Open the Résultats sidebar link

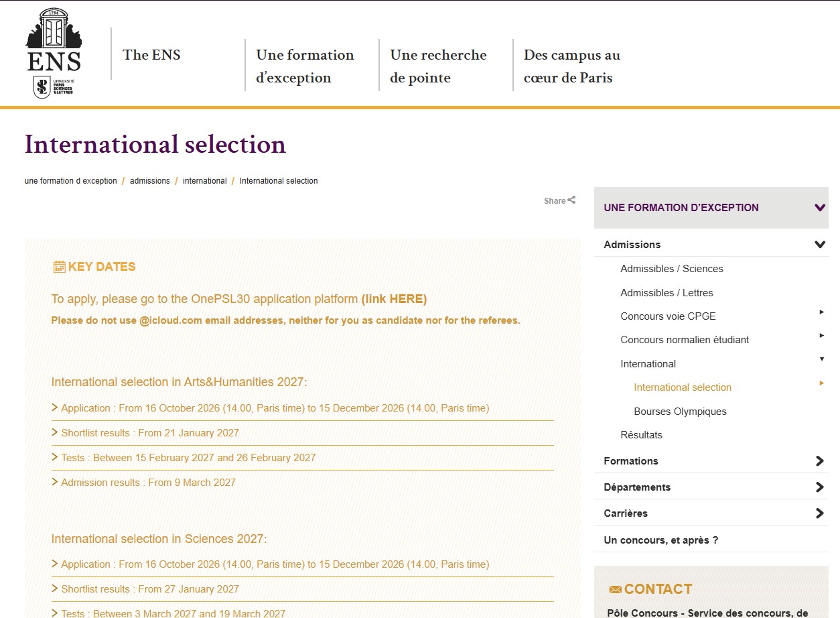[x=641, y=435]
